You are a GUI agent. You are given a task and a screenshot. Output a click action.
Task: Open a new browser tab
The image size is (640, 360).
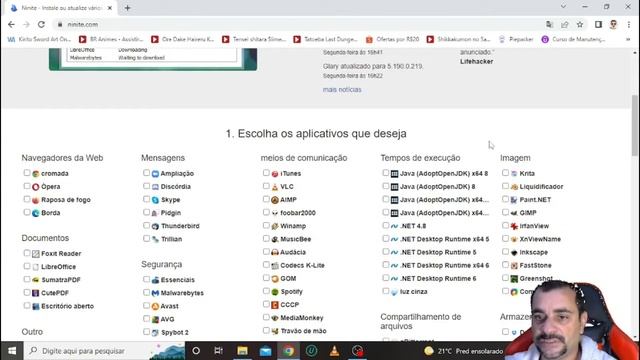pyautogui.click(x=128, y=8)
